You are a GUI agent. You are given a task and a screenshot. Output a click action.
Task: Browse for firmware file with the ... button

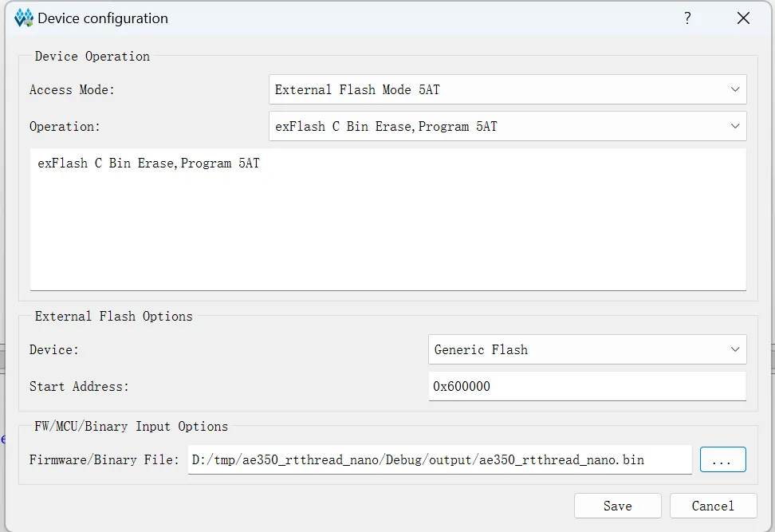point(722,459)
